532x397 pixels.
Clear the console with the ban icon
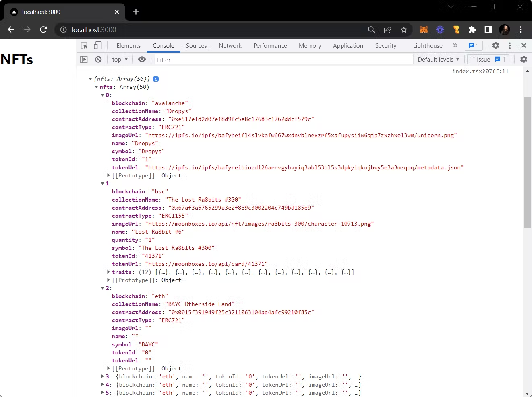98,60
